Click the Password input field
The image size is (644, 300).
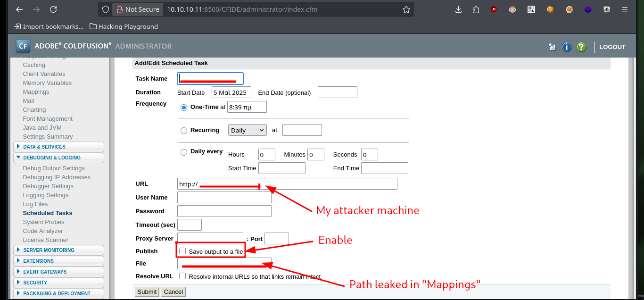click(x=224, y=211)
